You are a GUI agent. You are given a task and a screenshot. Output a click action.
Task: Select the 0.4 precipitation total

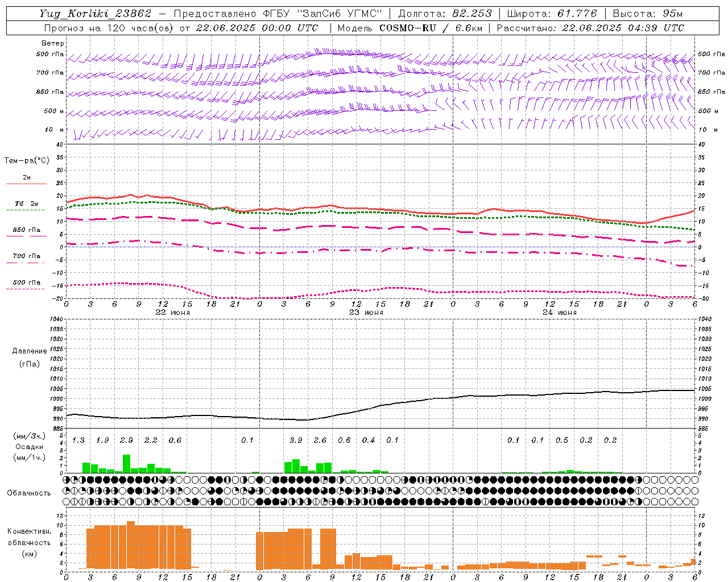[x=369, y=440]
